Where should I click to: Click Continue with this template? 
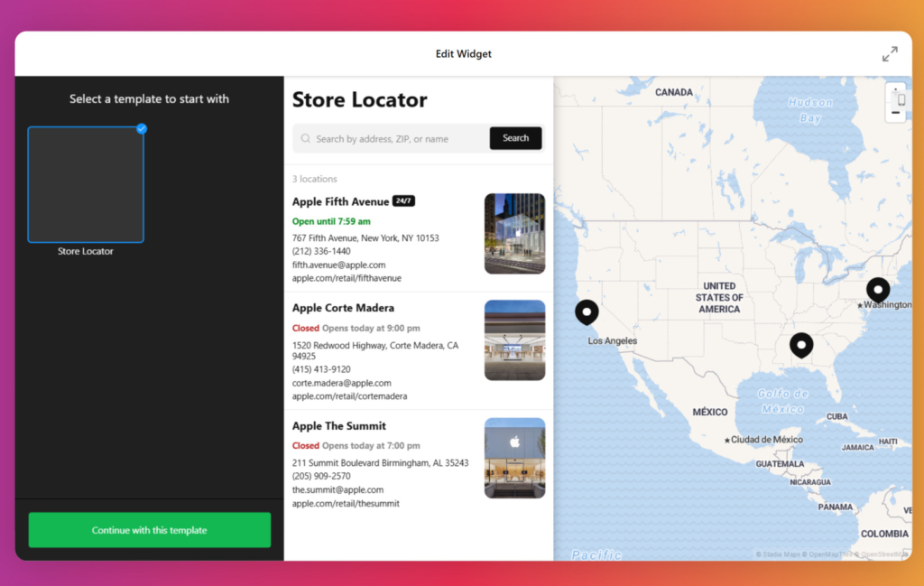149,530
